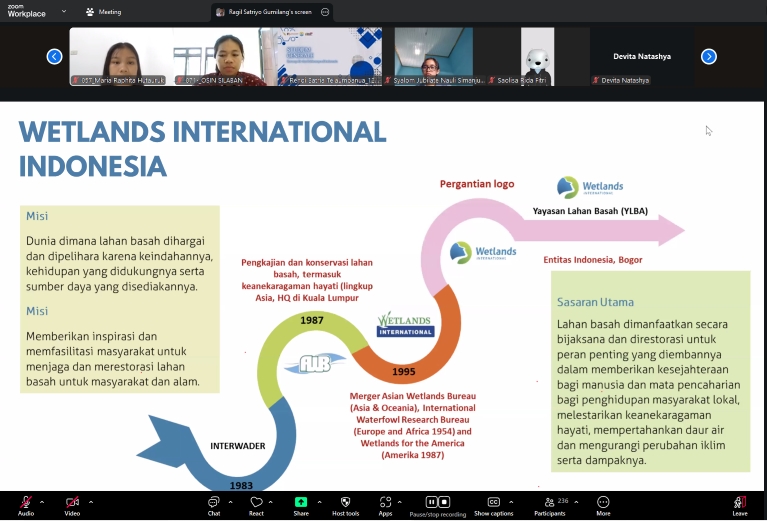Click the AWB logo on slide

tap(315, 363)
